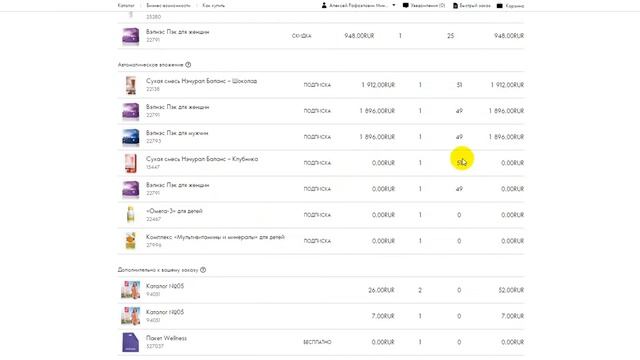Select ПОДПИСКА label in Вэлнэс Пэк для мужчин row
Viewport: 640px width, 360px height.
click(317, 137)
